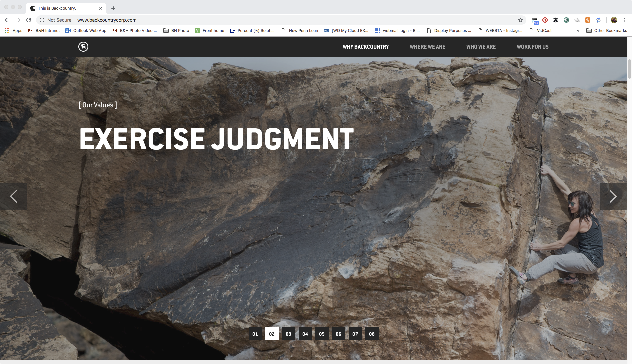Open the Who We Are menu
This screenshot has height=364, width=632.
tap(481, 47)
